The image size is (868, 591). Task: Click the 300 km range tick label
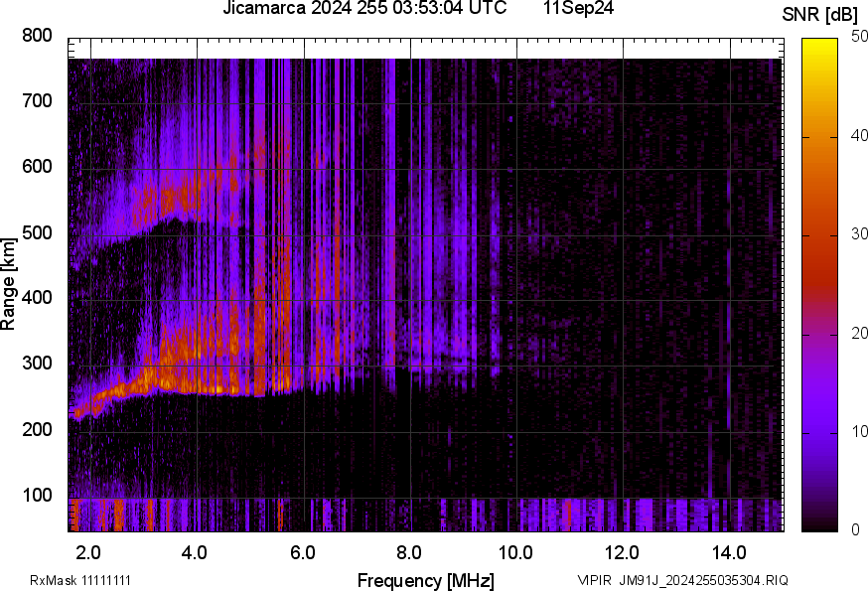[37, 365]
